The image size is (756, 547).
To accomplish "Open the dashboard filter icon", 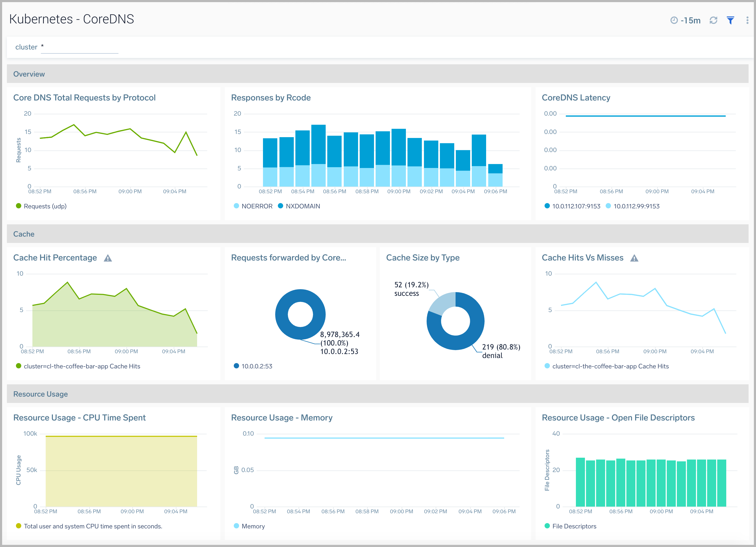I will (730, 20).
